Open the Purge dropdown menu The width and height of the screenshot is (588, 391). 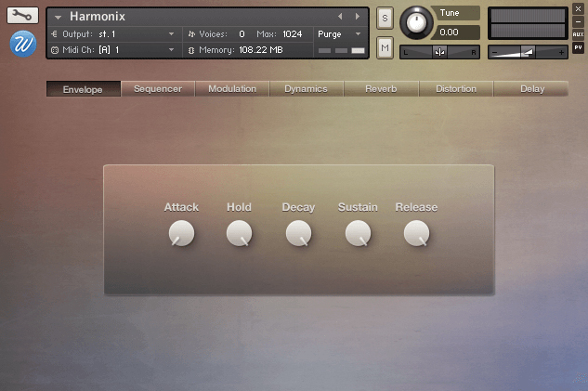tap(358, 34)
